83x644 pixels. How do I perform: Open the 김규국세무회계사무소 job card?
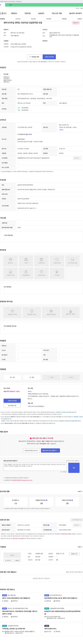[63, 598]
